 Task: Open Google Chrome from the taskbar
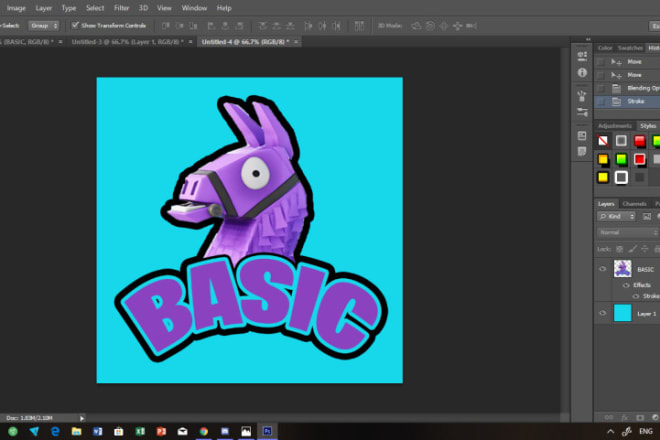[x=204, y=431]
